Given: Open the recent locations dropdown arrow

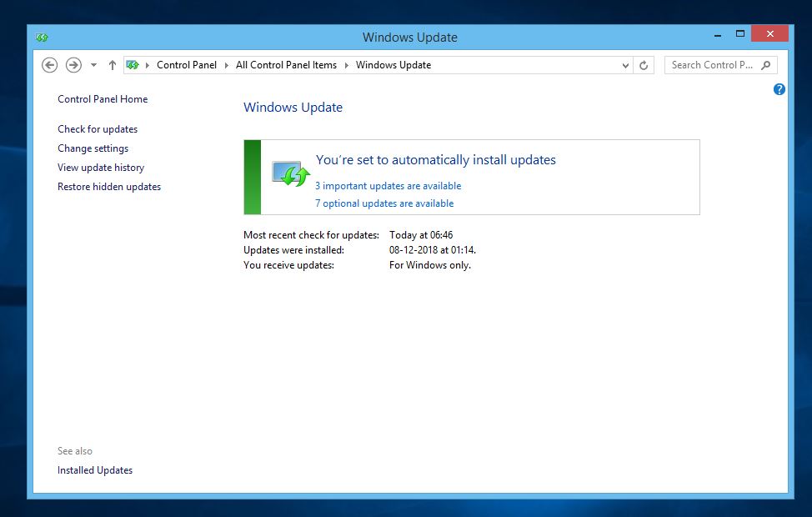Looking at the screenshot, I should point(93,65).
